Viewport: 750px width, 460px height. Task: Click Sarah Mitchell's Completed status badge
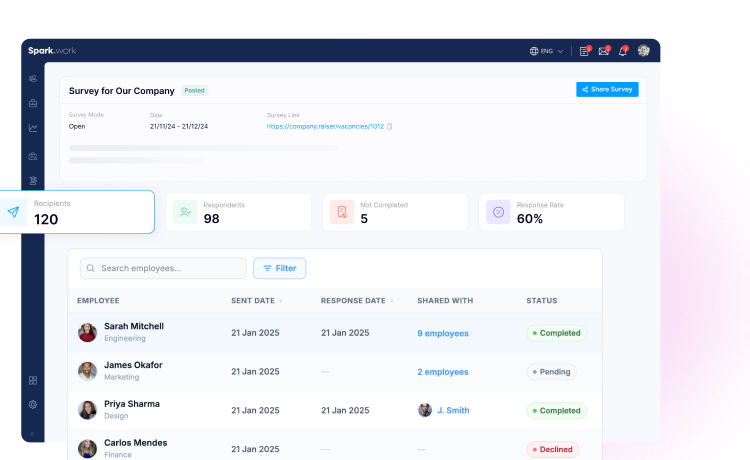556,333
